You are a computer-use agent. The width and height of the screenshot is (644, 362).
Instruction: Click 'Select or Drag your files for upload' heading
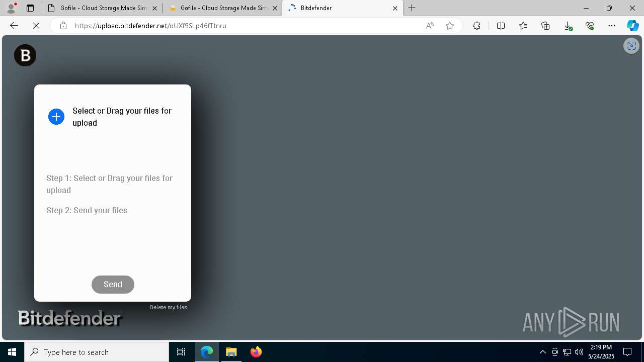(x=122, y=117)
